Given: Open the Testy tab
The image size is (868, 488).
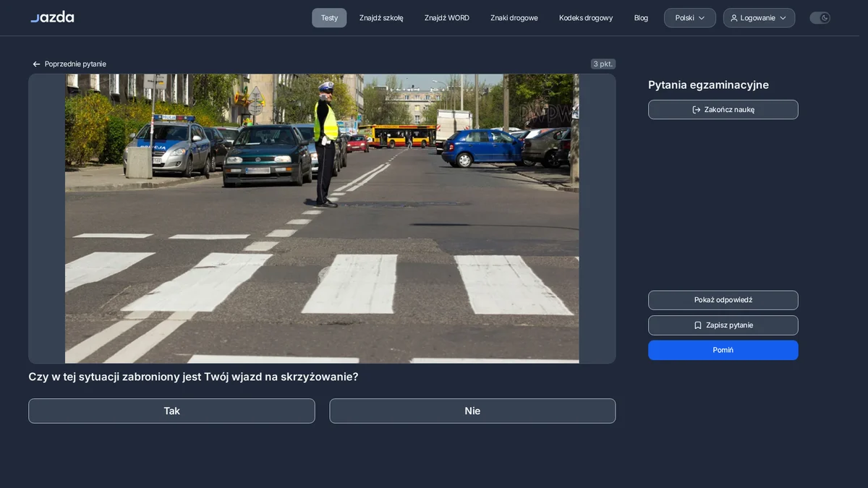Looking at the screenshot, I should (x=329, y=18).
